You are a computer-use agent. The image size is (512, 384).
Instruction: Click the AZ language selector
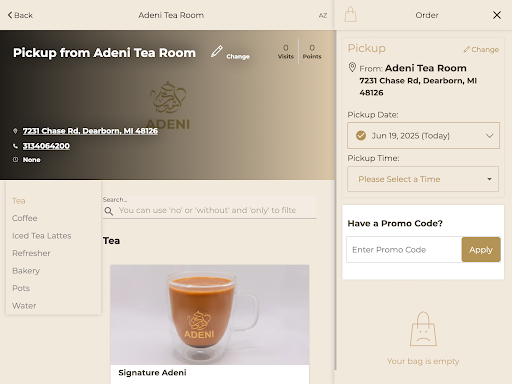click(x=323, y=15)
